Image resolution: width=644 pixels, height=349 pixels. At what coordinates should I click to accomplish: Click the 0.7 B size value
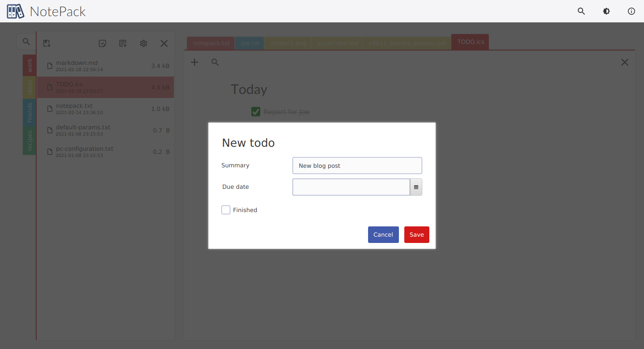click(161, 131)
